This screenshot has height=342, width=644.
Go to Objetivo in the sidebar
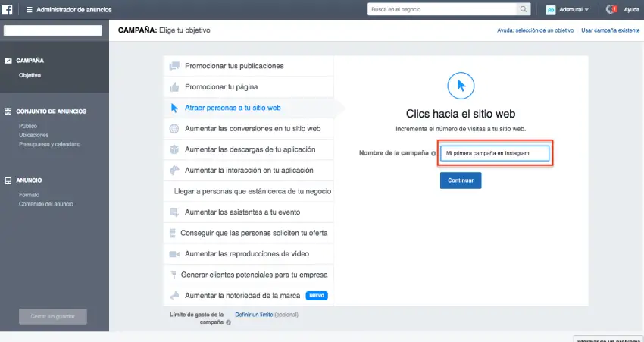click(x=30, y=75)
